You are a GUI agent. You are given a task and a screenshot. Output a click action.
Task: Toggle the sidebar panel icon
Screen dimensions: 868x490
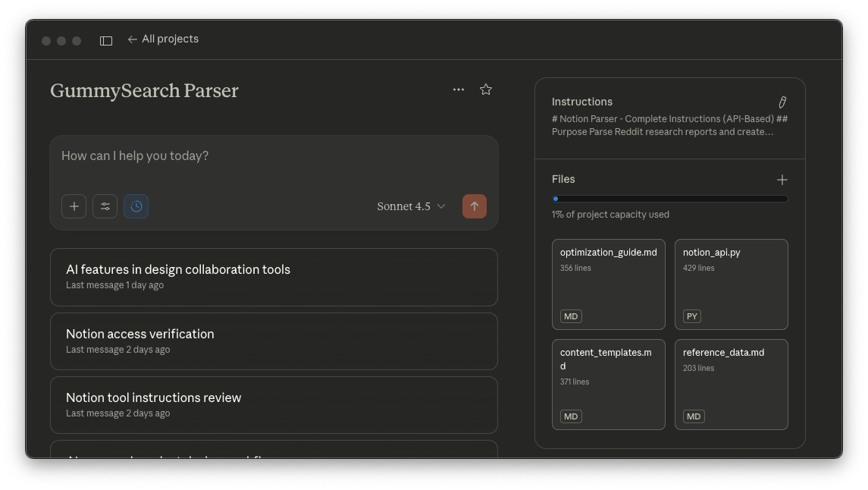105,40
